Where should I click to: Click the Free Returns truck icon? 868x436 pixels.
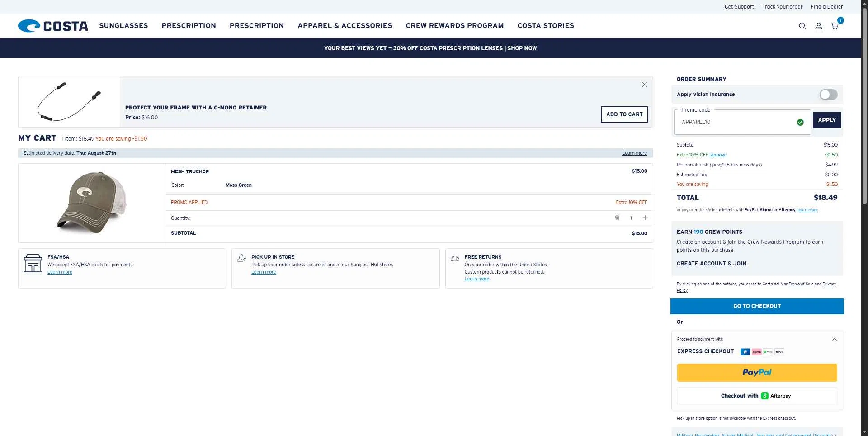click(455, 258)
